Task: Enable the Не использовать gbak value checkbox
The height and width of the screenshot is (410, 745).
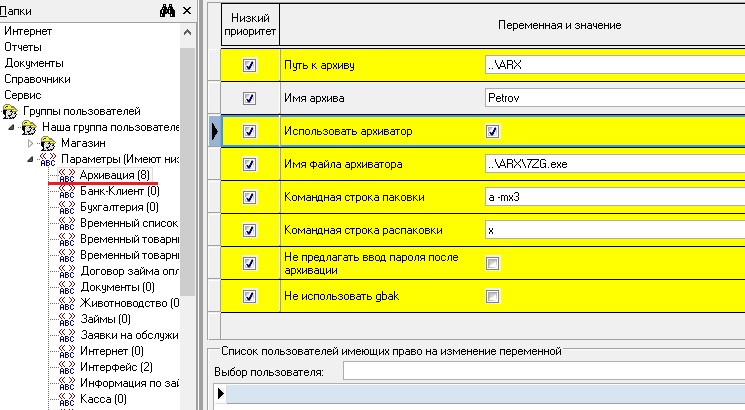Action: click(493, 296)
